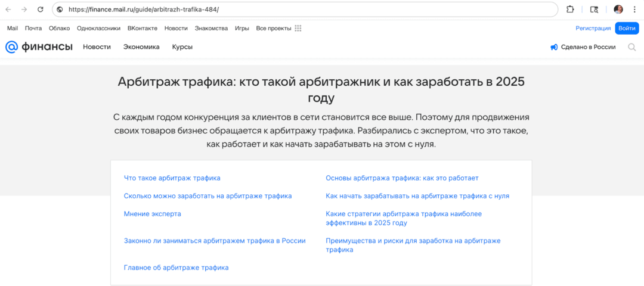Open the user profile avatar
644x286 pixels.
pos(618,10)
